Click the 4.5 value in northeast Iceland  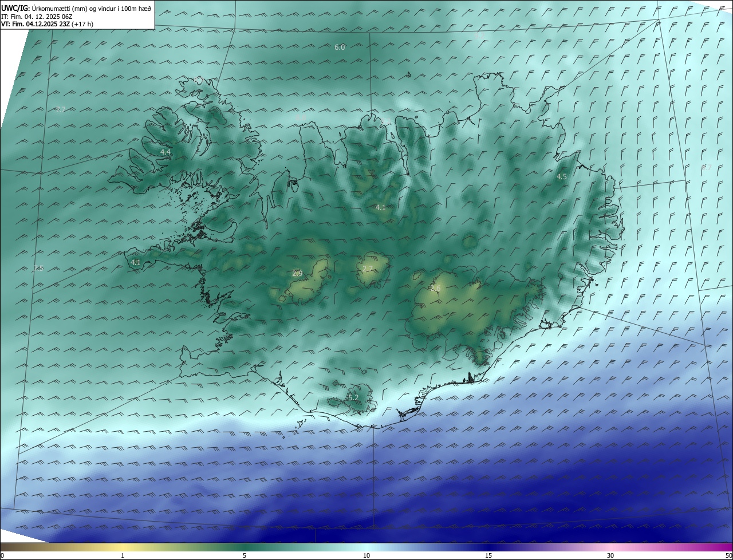(561, 177)
